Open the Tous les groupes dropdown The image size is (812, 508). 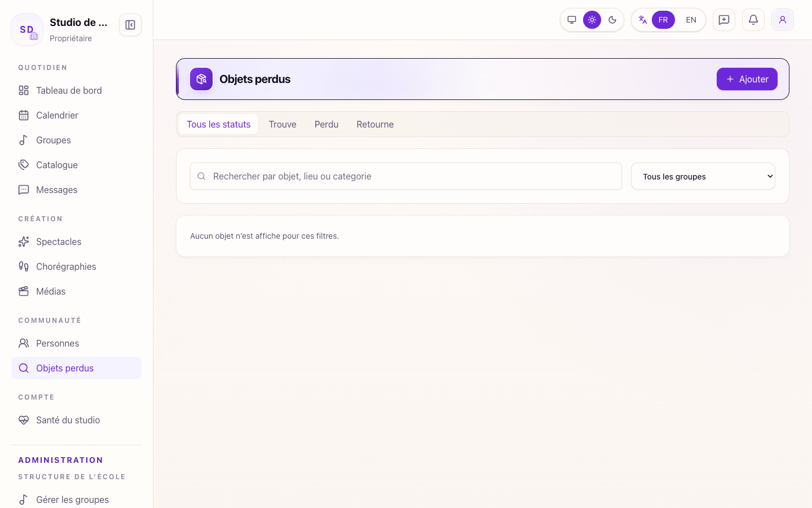[703, 176]
